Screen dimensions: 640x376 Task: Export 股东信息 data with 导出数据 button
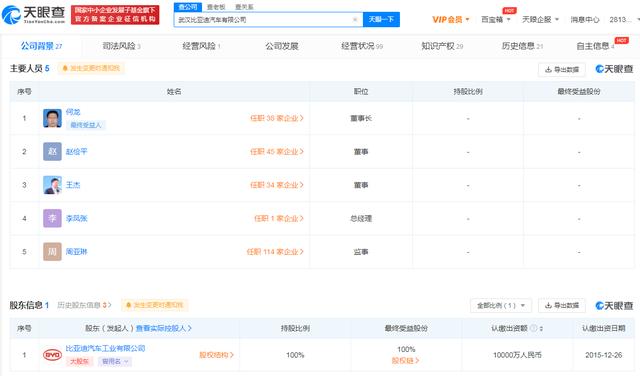click(562, 305)
